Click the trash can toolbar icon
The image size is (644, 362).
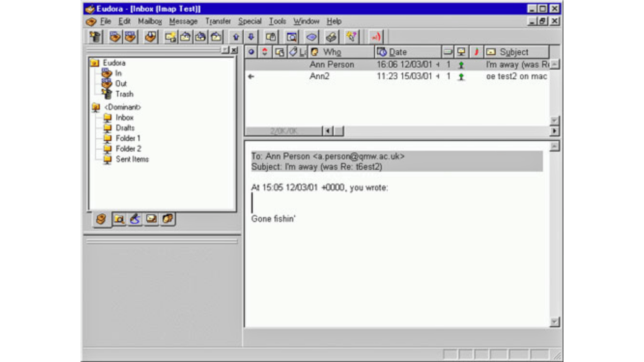click(x=96, y=37)
